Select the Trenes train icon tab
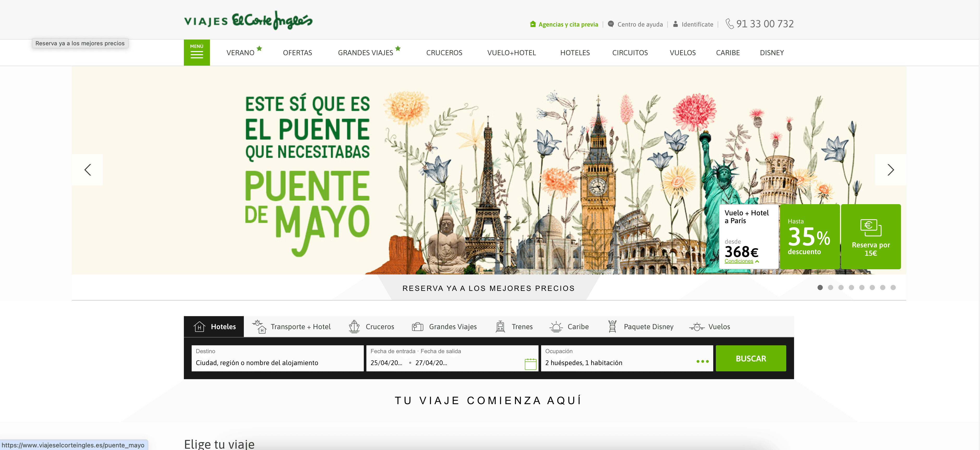 coord(500,327)
